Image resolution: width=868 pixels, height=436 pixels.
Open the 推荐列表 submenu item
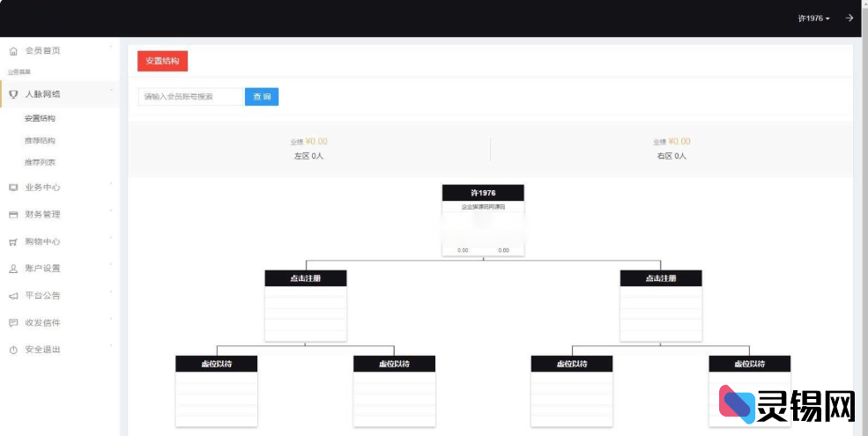point(41,163)
